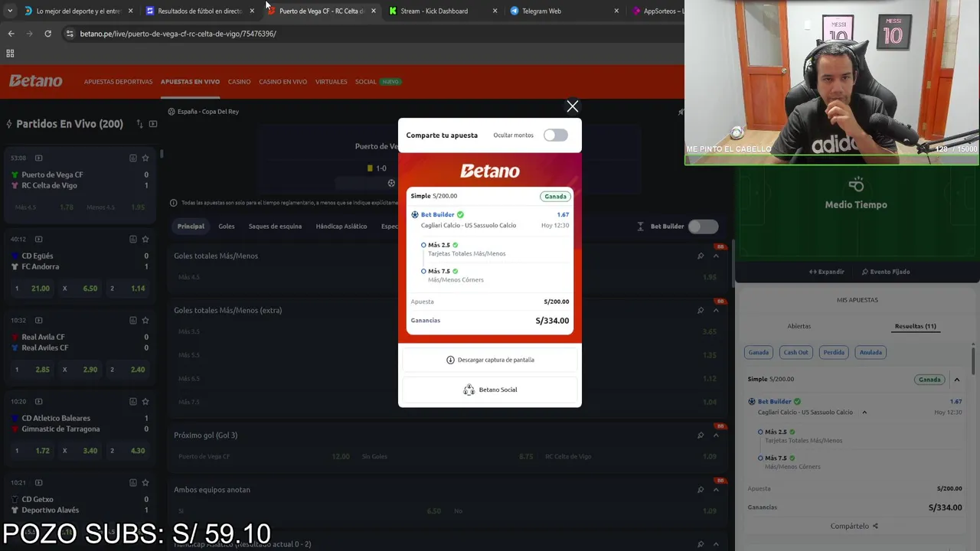Collapse the Simple S/200.00 bet in Mis Apuestas

(x=956, y=380)
